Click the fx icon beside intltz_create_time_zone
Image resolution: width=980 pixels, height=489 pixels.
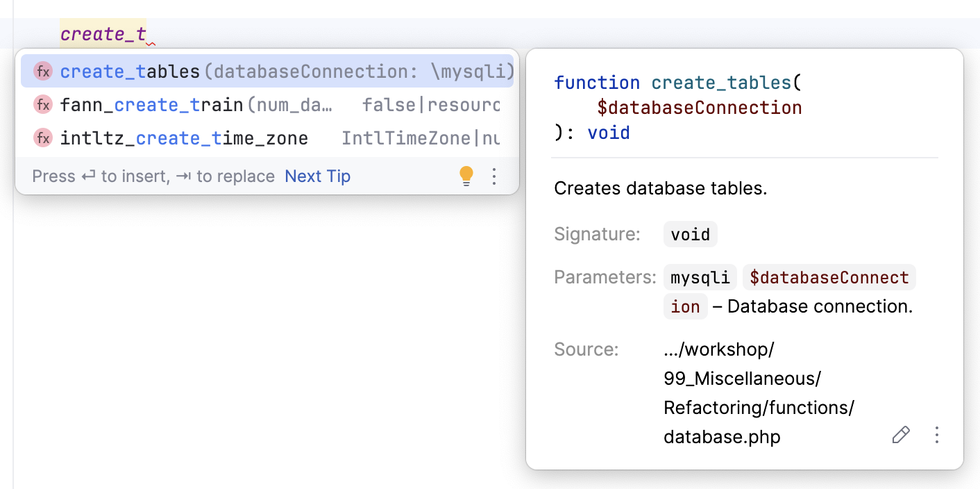(42, 138)
